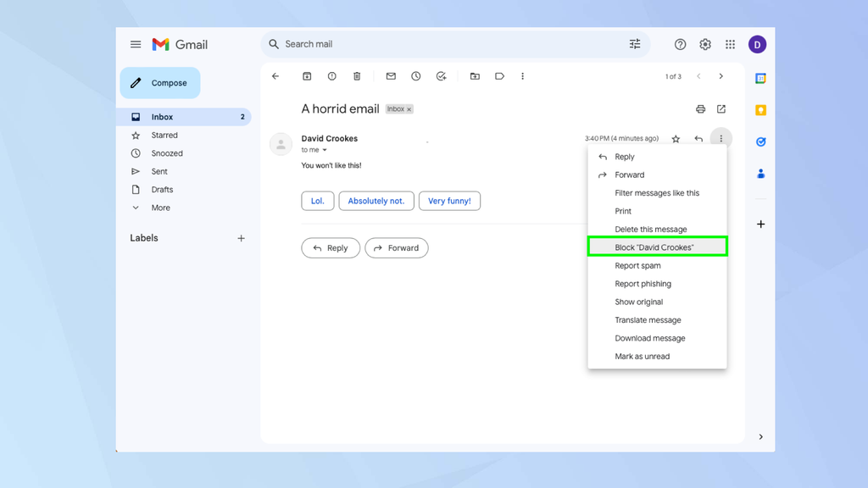The width and height of the screenshot is (868, 488).
Task: Click the Reply button below the email
Action: point(331,247)
